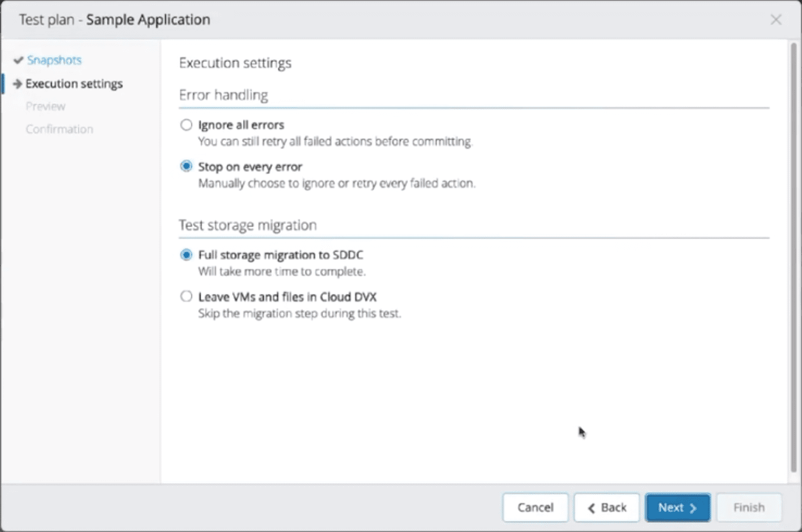
Task: Click the right chevron on Next button
Action: 693,508
